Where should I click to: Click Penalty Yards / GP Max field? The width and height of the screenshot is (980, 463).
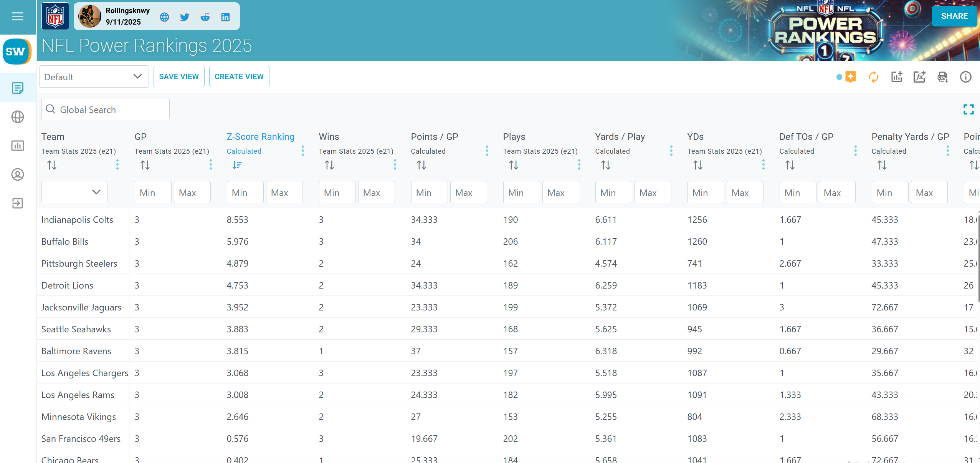click(929, 192)
